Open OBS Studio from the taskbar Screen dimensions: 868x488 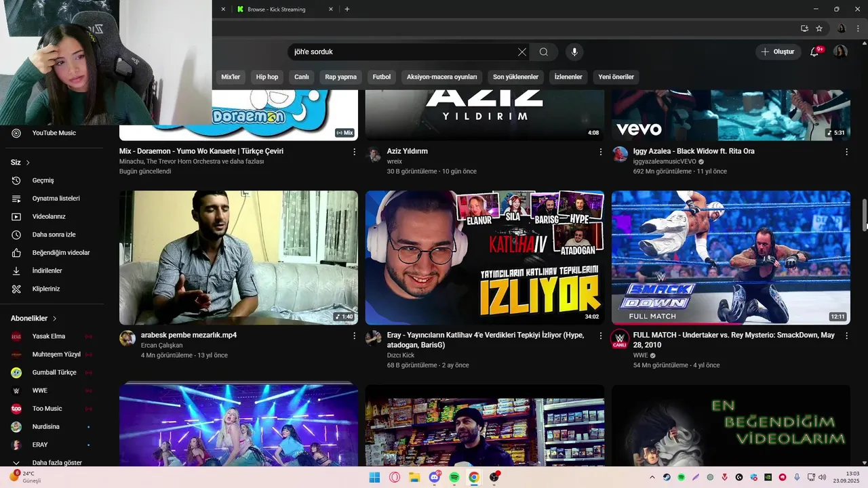[494, 477]
